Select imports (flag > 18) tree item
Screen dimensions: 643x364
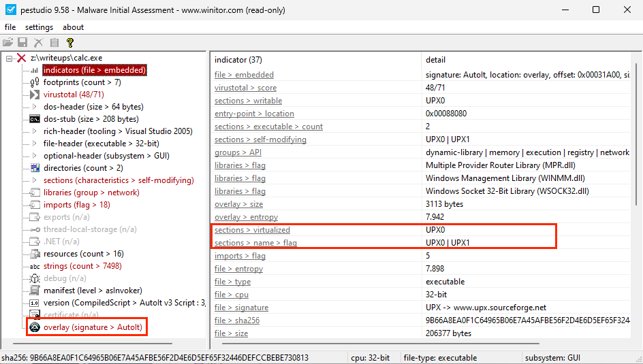pyautogui.click(x=77, y=205)
